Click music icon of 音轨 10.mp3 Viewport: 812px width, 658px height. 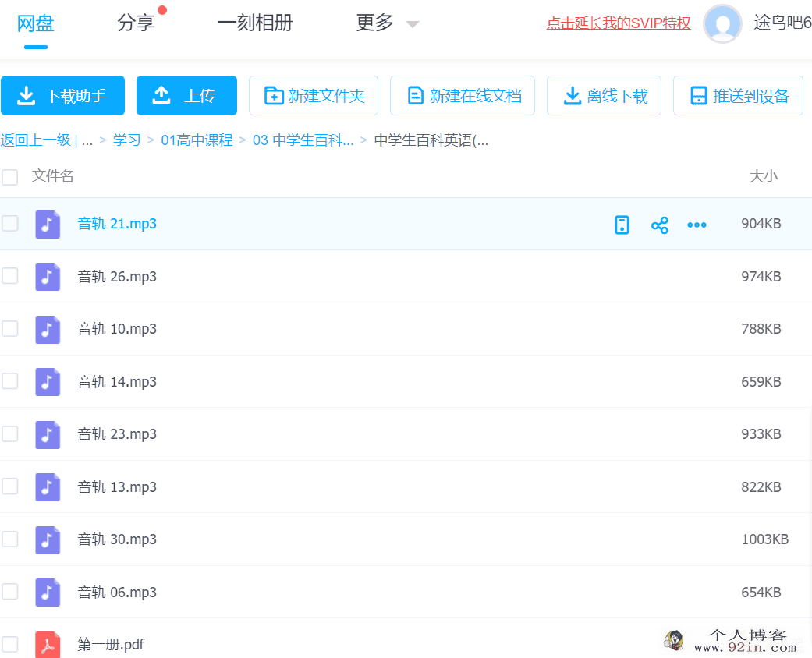pos(48,329)
